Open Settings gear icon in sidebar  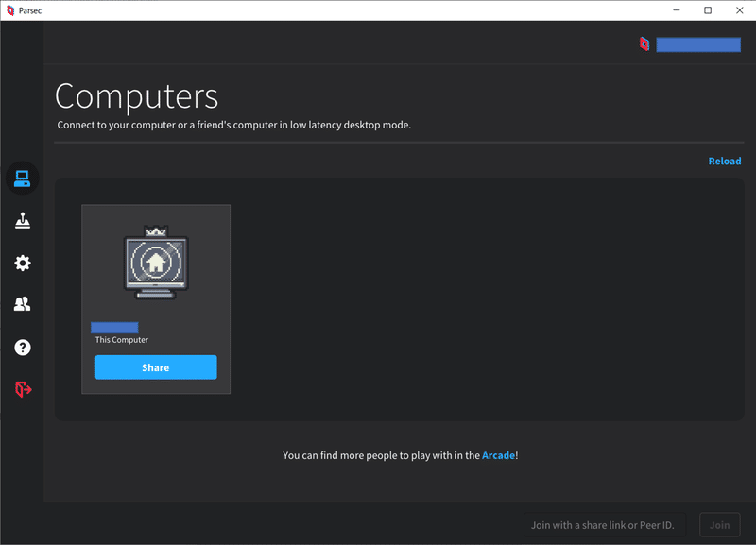22,264
